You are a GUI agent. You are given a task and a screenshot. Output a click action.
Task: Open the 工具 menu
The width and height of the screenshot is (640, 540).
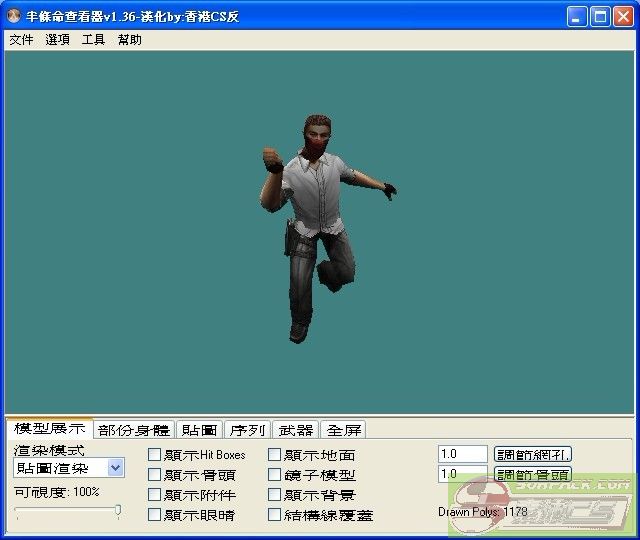(x=93, y=40)
